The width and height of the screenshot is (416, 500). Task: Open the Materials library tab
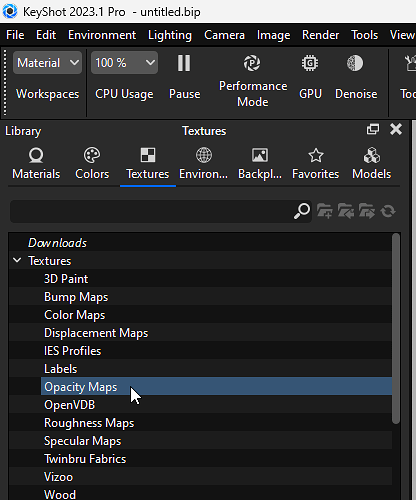click(x=36, y=164)
